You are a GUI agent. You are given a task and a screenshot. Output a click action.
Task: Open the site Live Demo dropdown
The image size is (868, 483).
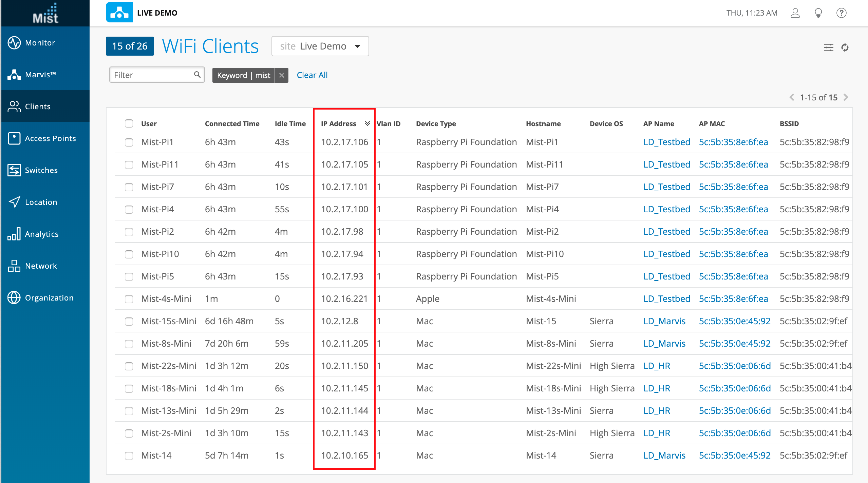pos(320,46)
